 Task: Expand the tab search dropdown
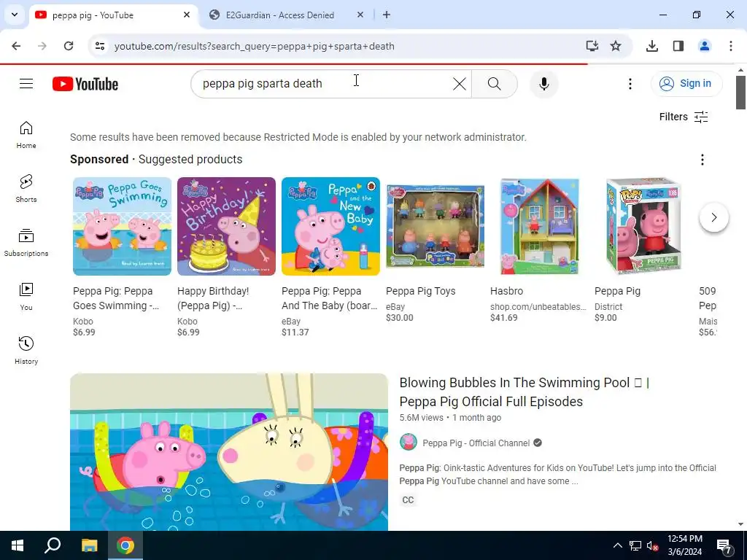(x=15, y=15)
